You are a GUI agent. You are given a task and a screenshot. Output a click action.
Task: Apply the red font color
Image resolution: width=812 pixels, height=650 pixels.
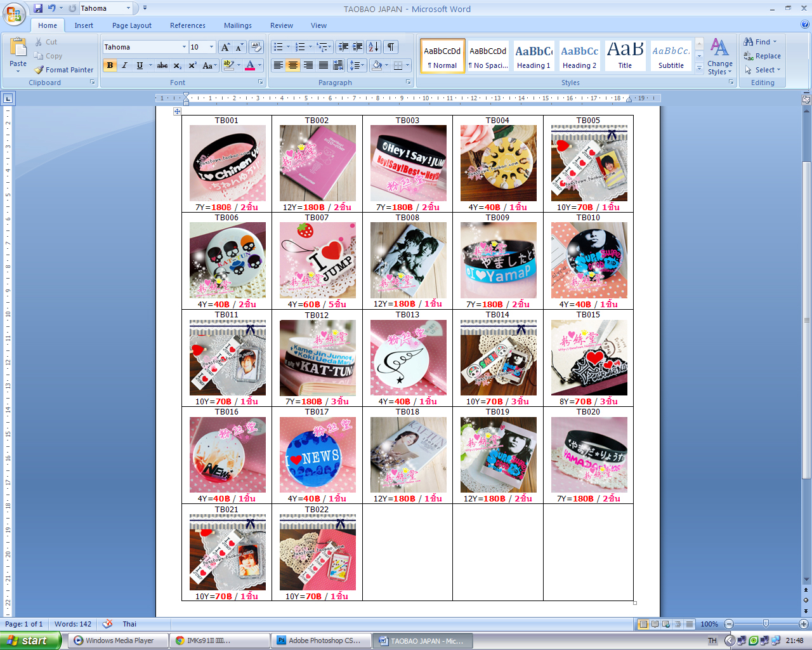tap(250, 65)
